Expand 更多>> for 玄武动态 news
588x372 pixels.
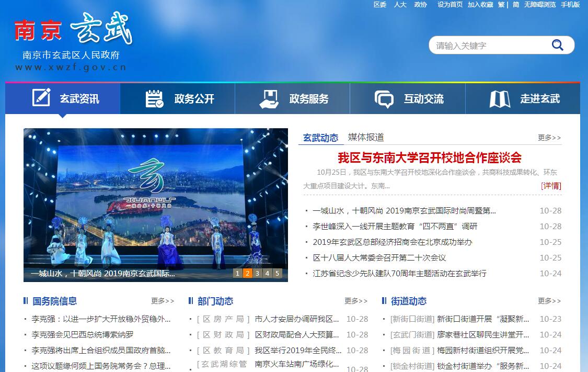coord(549,138)
